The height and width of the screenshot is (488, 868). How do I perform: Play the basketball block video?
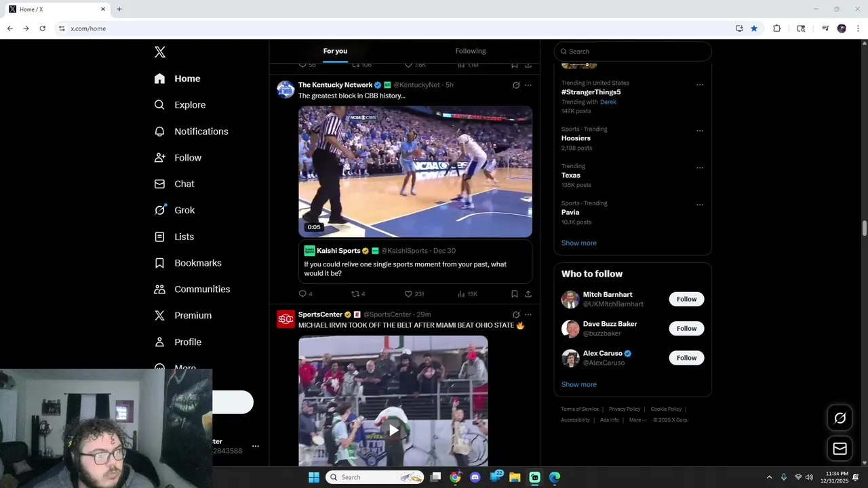click(x=415, y=171)
